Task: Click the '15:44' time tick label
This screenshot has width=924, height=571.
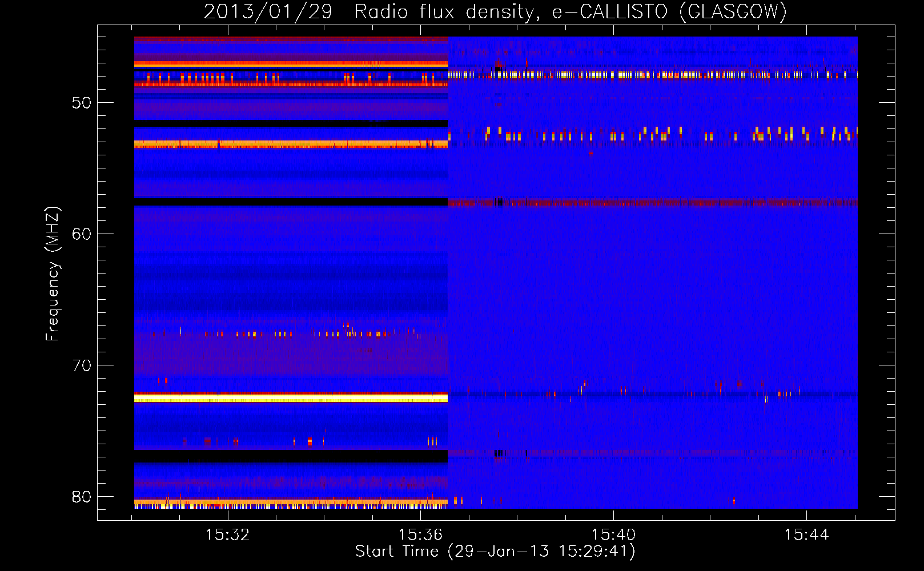Action: click(x=807, y=535)
